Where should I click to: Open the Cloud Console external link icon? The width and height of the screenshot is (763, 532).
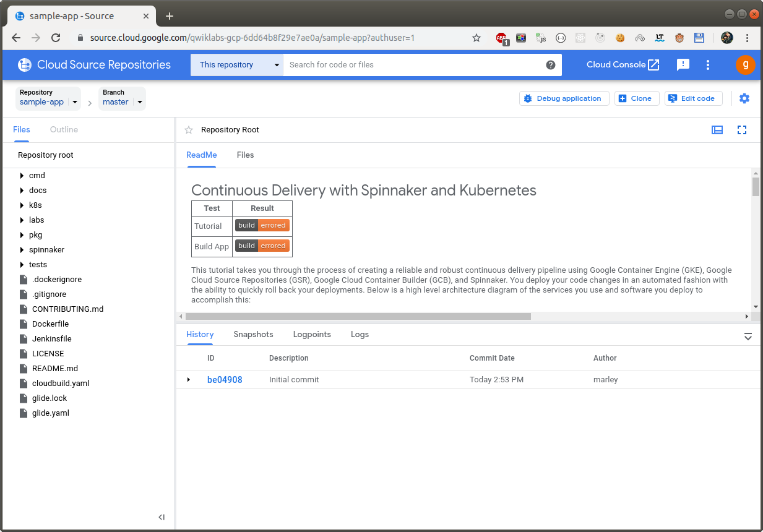pos(653,65)
